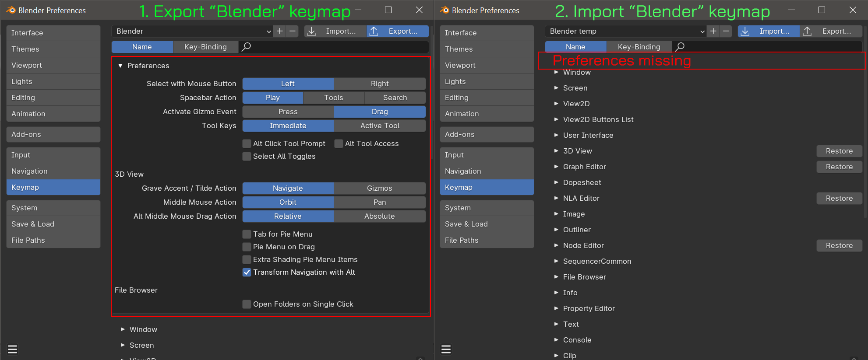Click search magnifier icon in right window

coord(680,47)
